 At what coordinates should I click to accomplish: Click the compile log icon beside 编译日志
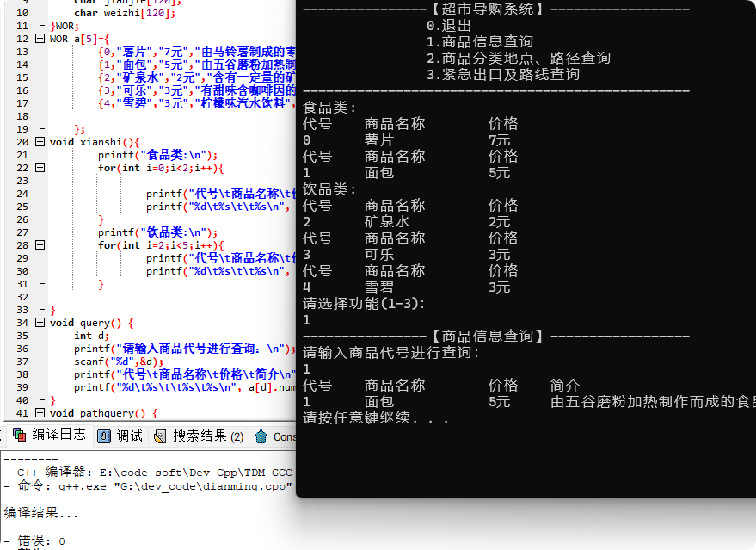[x=19, y=436]
